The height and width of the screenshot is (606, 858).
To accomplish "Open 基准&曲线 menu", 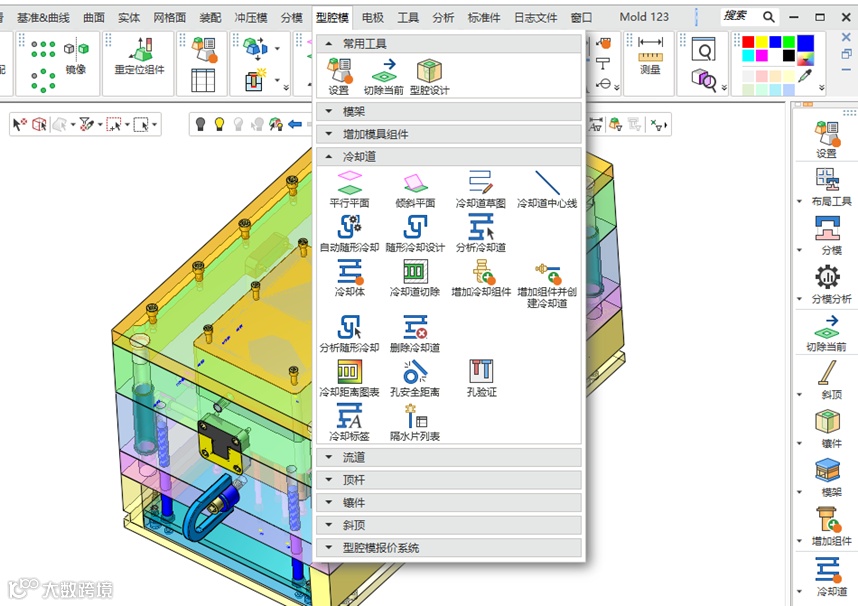I will tap(43, 18).
